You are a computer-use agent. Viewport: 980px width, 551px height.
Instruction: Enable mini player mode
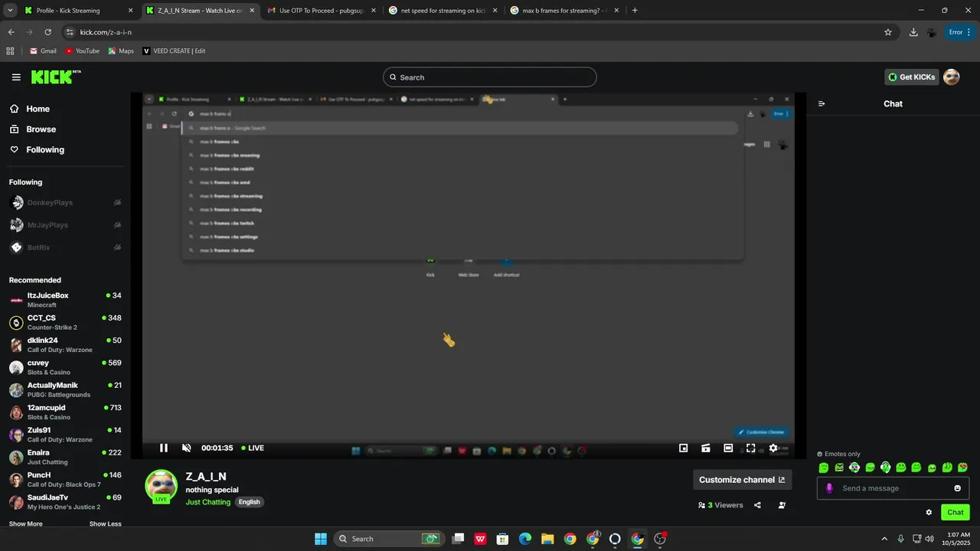pyautogui.click(x=683, y=448)
